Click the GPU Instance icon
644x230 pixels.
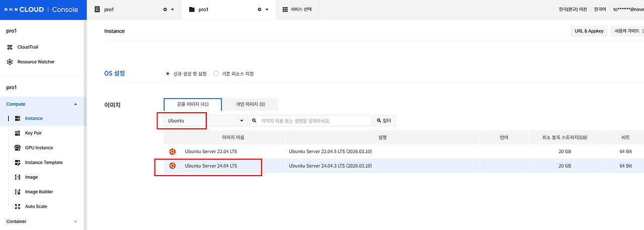coord(18,148)
